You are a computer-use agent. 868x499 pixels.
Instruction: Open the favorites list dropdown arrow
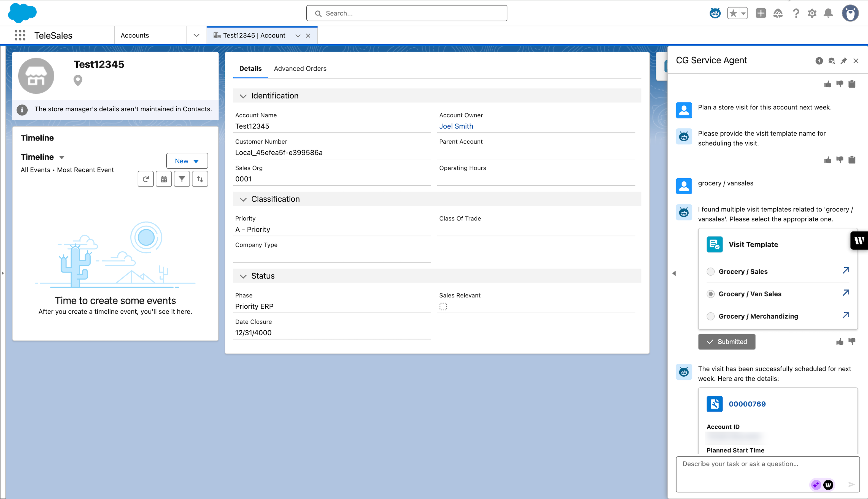(743, 14)
